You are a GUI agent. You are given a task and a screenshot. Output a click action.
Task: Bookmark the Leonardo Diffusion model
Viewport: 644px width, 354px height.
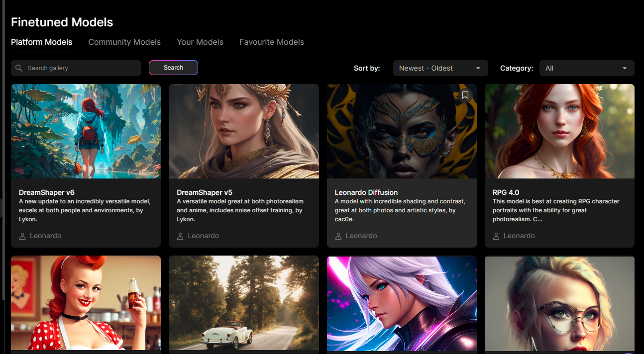point(465,95)
